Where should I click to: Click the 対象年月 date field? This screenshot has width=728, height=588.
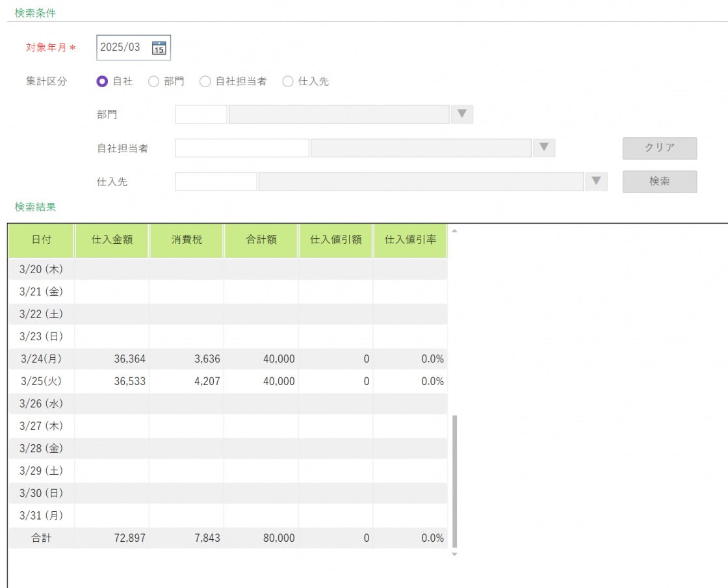(123, 47)
